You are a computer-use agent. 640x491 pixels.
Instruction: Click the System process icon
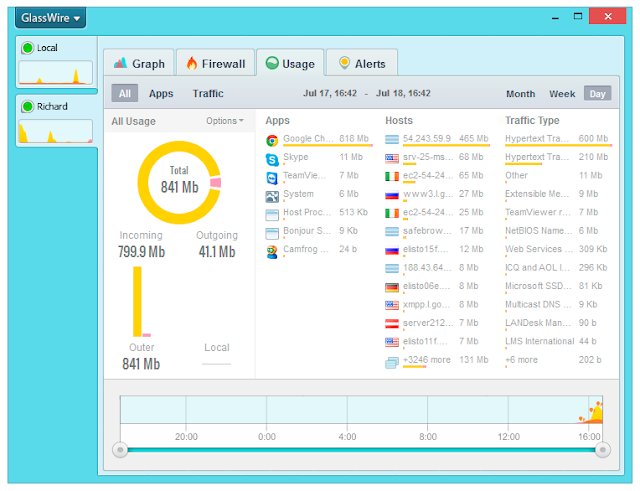(x=272, y=196)
